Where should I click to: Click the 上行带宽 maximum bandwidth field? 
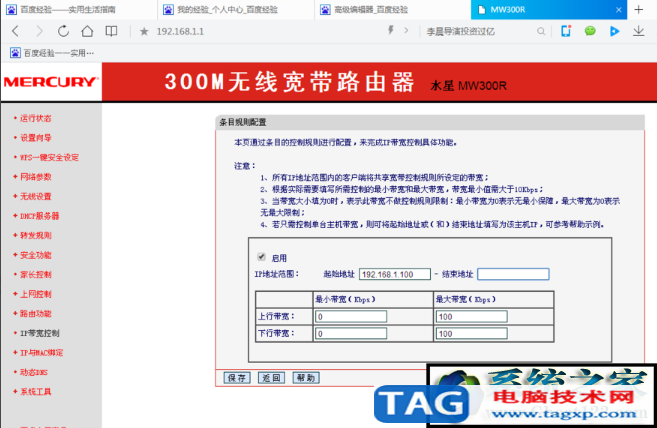click(x=471, y=316)
